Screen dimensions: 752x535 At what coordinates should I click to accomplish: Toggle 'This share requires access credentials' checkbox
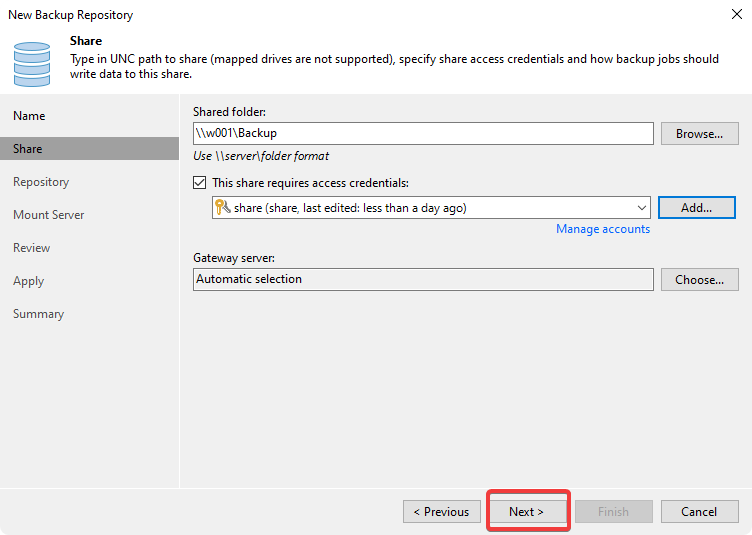click(x=200, y=183)
